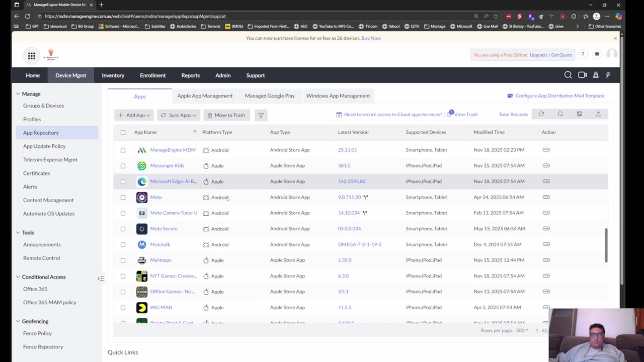Click the View Trash link

[466, 115]
